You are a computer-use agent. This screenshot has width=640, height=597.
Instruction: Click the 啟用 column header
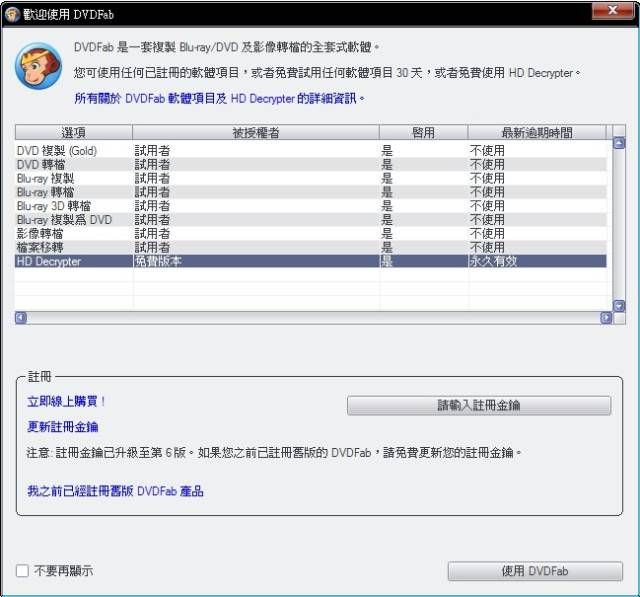423,132
